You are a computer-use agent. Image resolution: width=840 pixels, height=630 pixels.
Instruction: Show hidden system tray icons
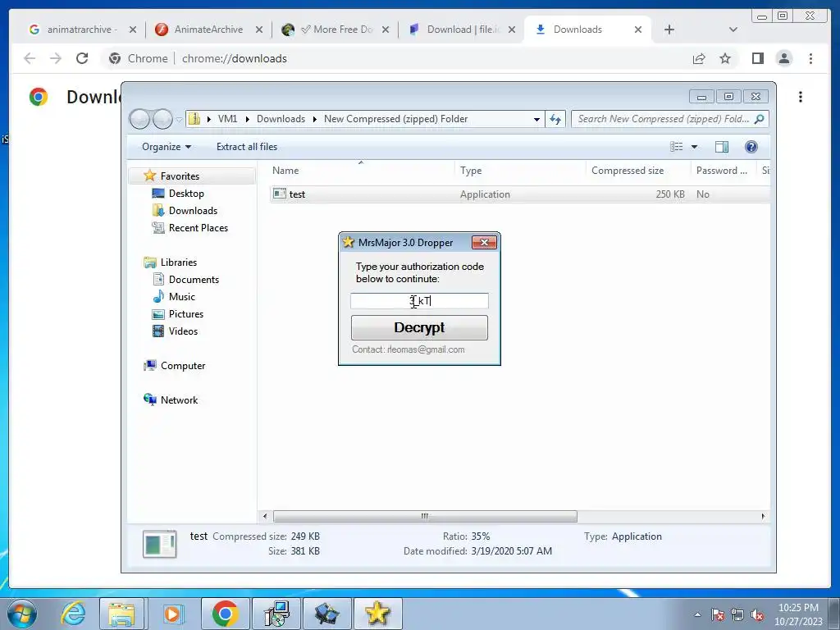tap(697, 615)
